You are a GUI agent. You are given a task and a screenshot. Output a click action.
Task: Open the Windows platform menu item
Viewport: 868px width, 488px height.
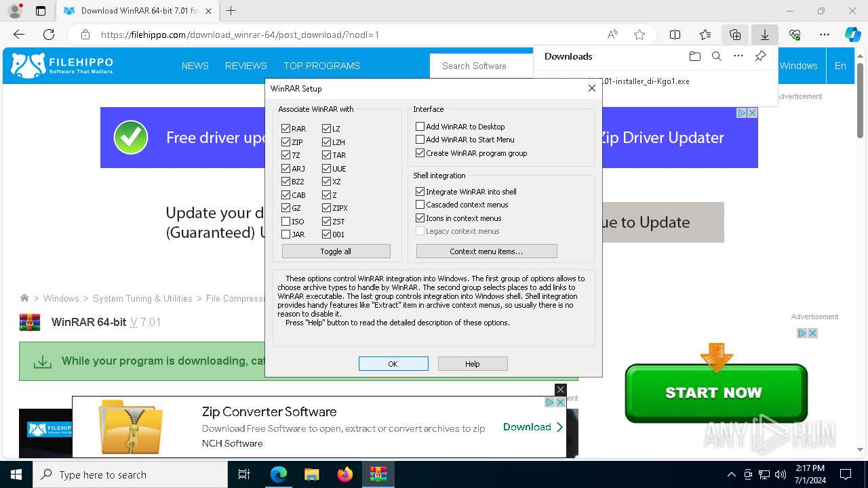tap(798, 66)
